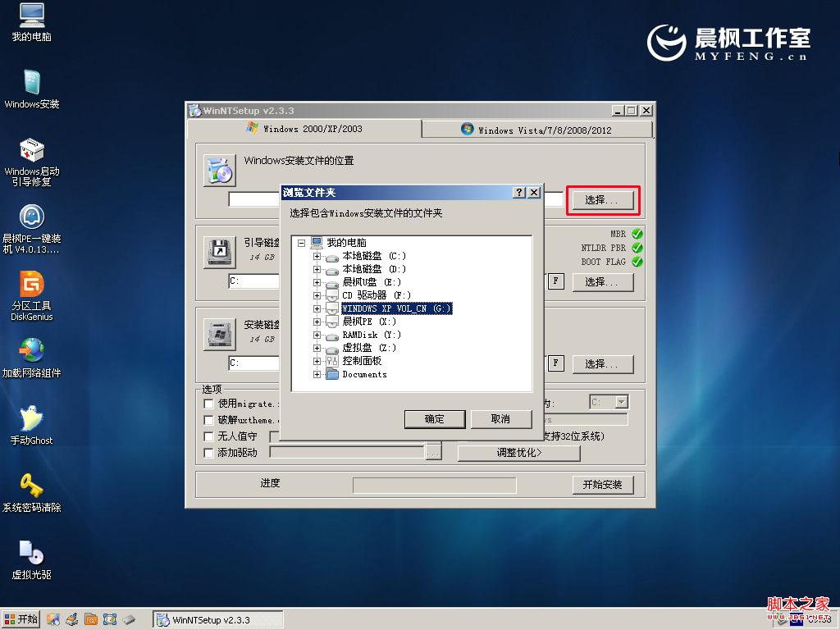Click the gray drive quick launch icon
The width and height of the screenshot is (840, 630).
pyautogui.click(x=129, y=620)
